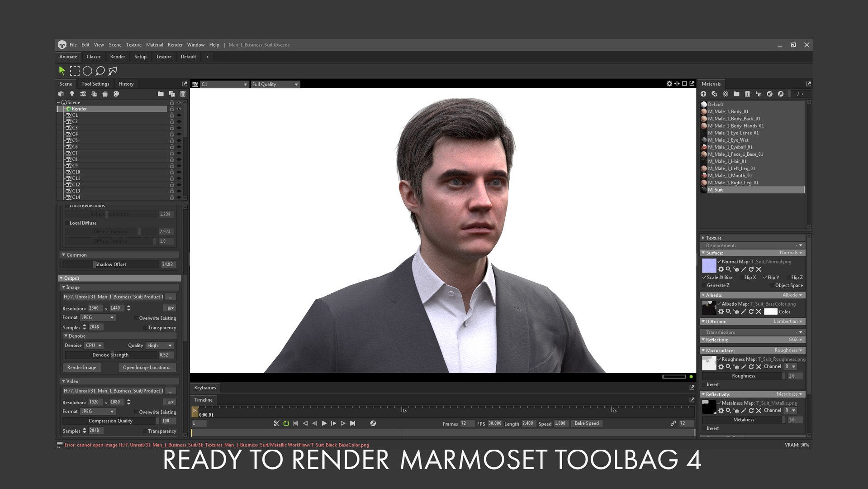Add a turntable object to the scene

pos(105,94)
